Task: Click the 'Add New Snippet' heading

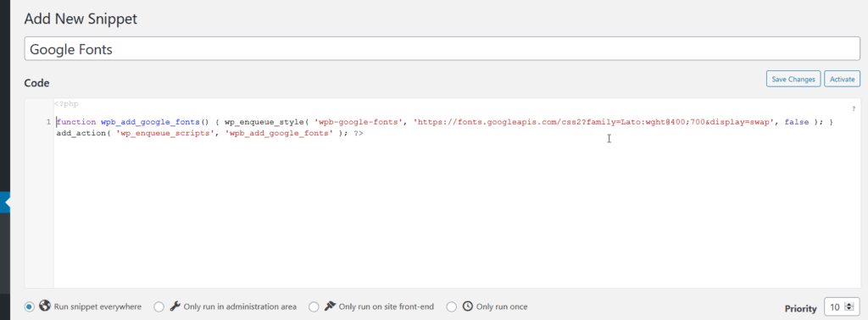Action: coord(81,19)
